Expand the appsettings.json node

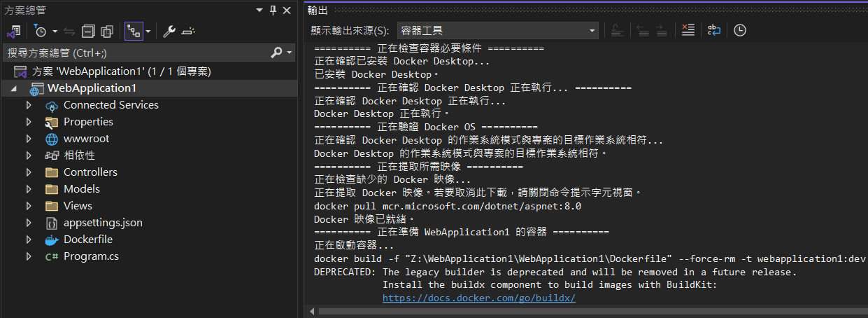click(29, 223)
